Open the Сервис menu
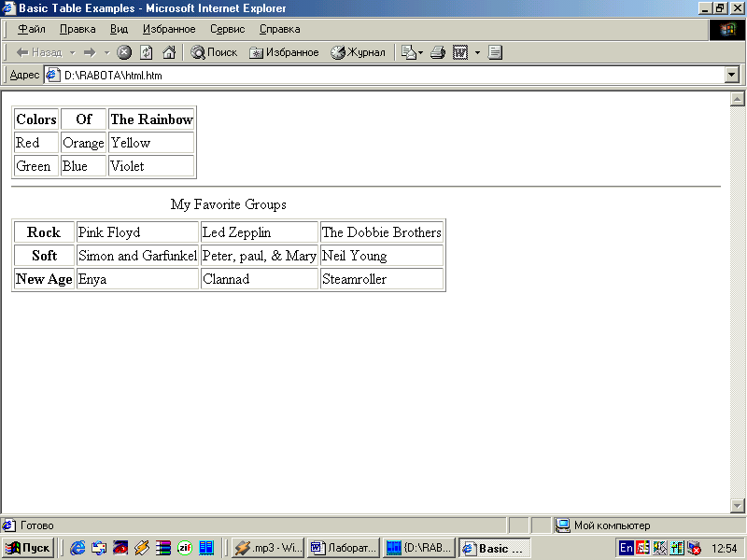Screen dimensions: 747x560 click(x=228, y=29)
